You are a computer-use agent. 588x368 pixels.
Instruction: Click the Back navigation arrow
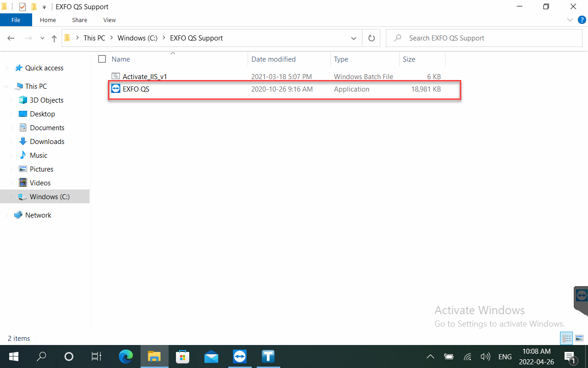[x=11, y=38]
